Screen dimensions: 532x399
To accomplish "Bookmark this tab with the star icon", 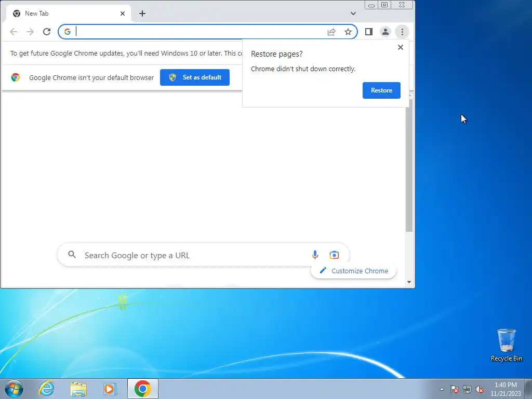I will click(348, 32).
